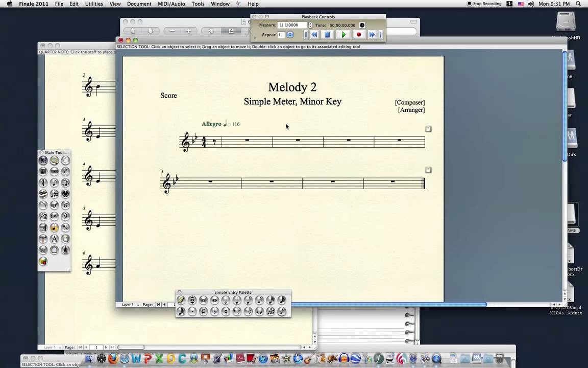Open the Utilities menu
The height and width of the screenshot is (368, 588).
(94, 4)
